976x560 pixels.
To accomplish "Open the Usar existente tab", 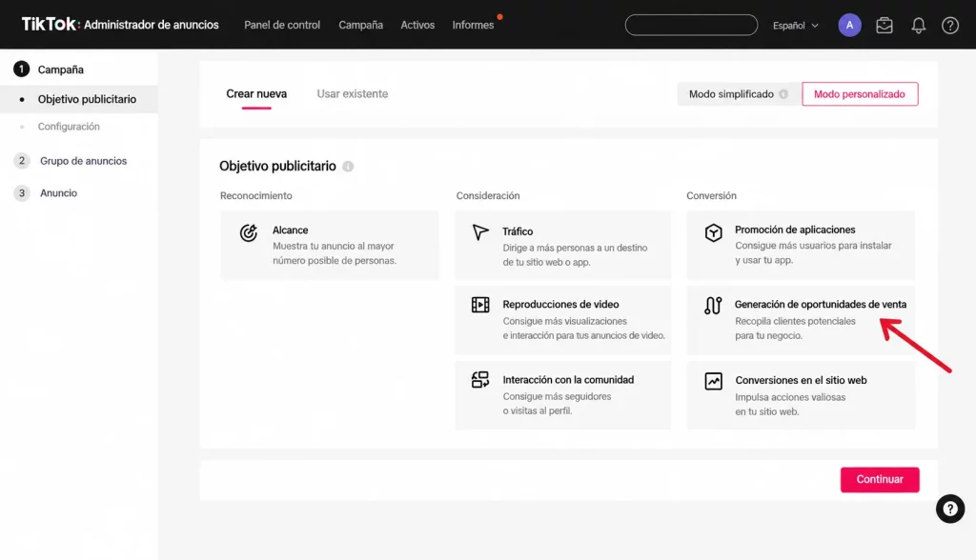I will [x=353, y=94].
